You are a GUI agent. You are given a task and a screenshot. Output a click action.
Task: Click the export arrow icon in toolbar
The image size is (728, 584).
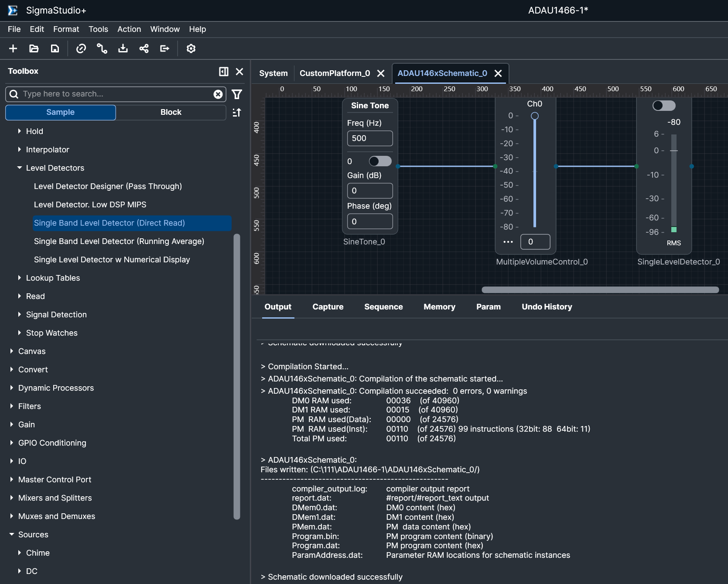click(x=165, y=48)
